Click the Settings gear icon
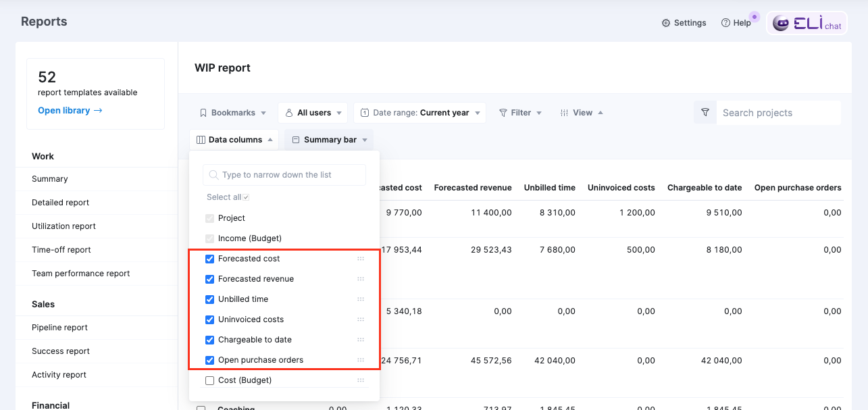868x410 pixels. pos(666,23)
